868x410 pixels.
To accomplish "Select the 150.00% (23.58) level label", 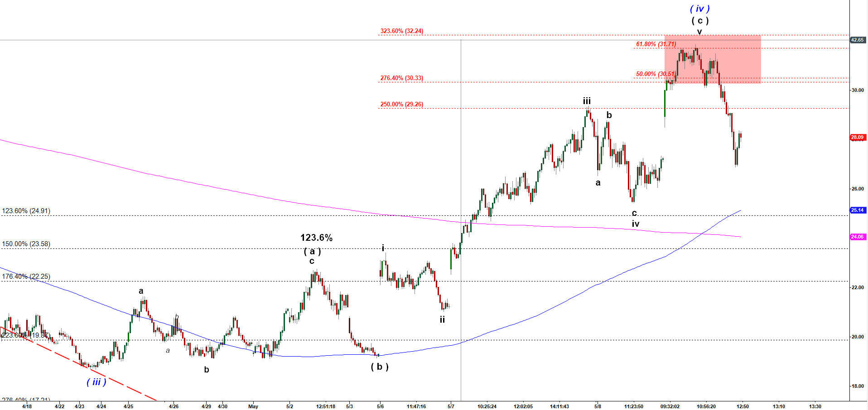I will point(26,244).
